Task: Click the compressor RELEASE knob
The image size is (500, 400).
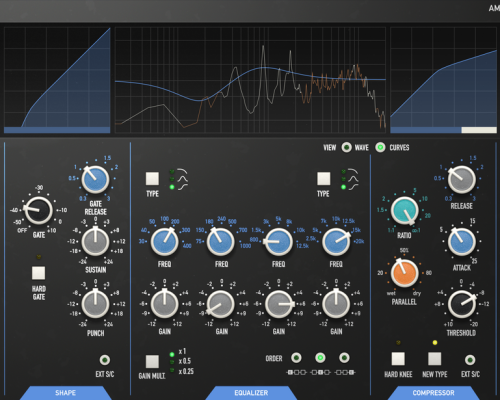Action: pyautogui.click(x=462, y=179)
